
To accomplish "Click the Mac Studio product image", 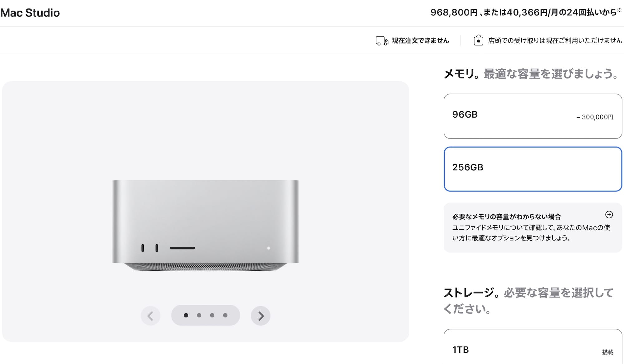I will (x=205, y=225).
